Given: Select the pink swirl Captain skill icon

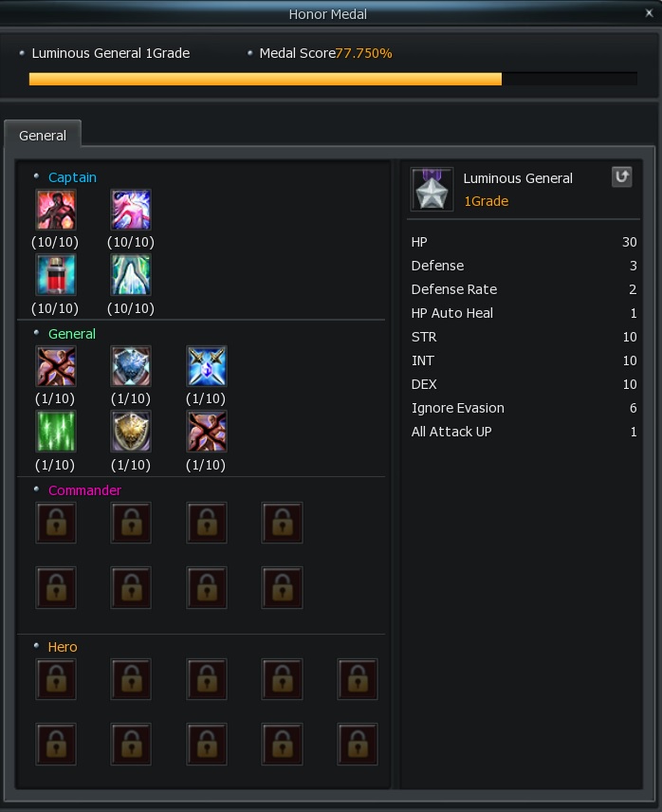Looking at the screenshot, I should [x=131, y=210].
